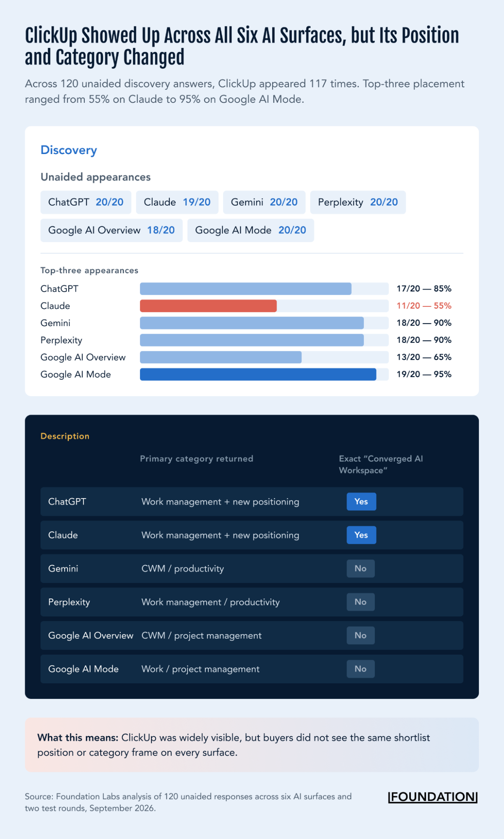Click the '18/20 — 90%' value in the Perplexity row
This screenshot has width=504, height=839.
click(x=424, y=340)
